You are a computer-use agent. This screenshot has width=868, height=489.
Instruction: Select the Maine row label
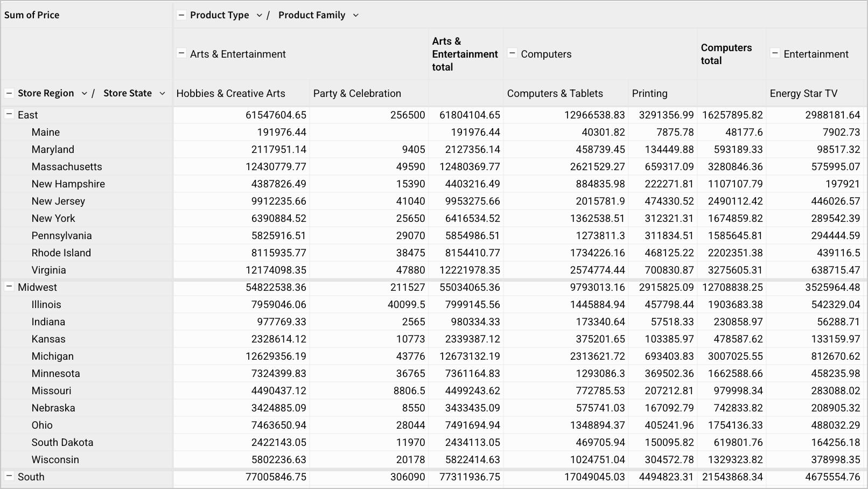click(45, 132)
